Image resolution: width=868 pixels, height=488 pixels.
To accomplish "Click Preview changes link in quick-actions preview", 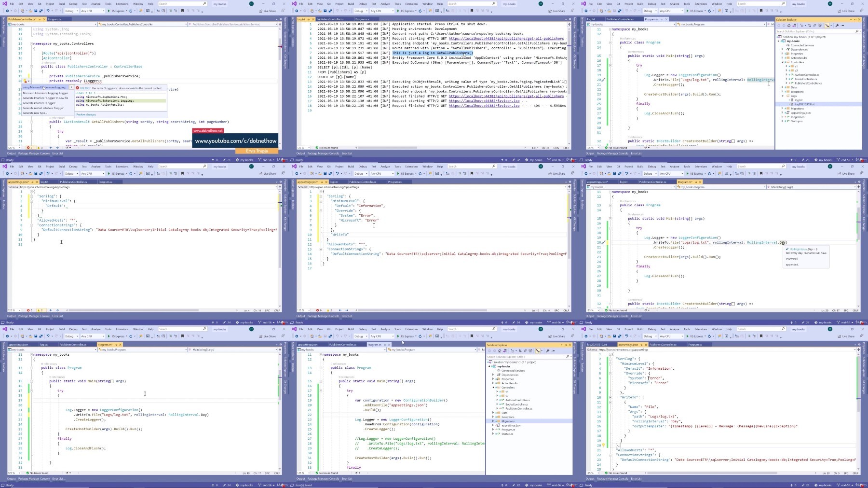I will [86, 114].
